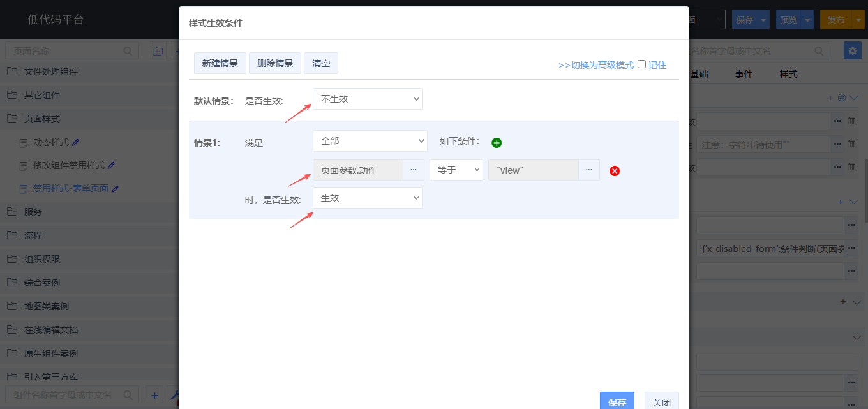Click edit pencil icon next to 动态样式
This screenshot has height=409, width=868.
76,142
